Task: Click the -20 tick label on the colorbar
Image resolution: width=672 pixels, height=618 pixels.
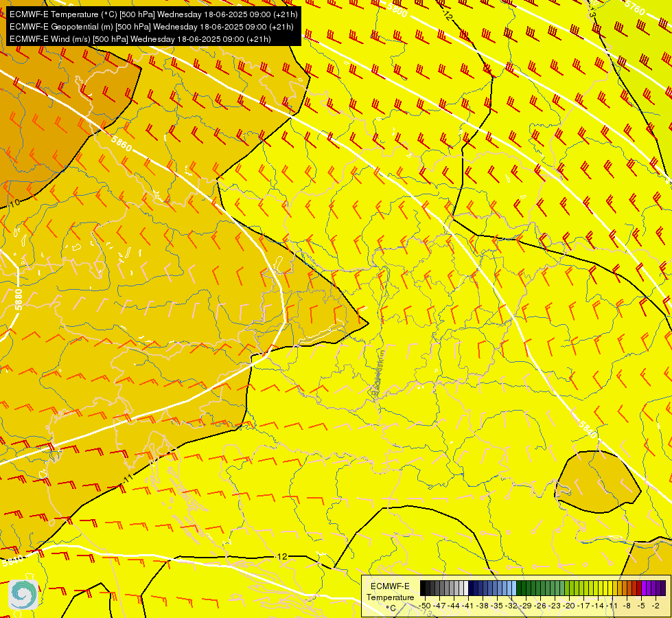Action: point(569,606)
